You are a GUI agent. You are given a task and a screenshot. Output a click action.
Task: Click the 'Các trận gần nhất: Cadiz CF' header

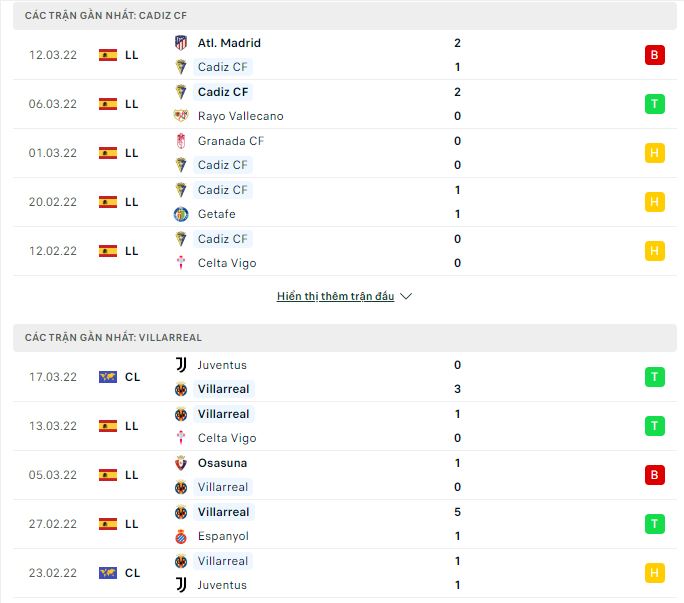(106, 16)
